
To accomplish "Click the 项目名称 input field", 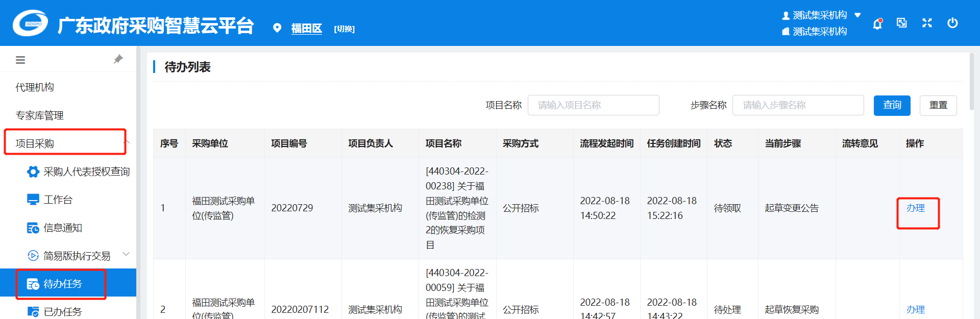I will pos(593,105).
